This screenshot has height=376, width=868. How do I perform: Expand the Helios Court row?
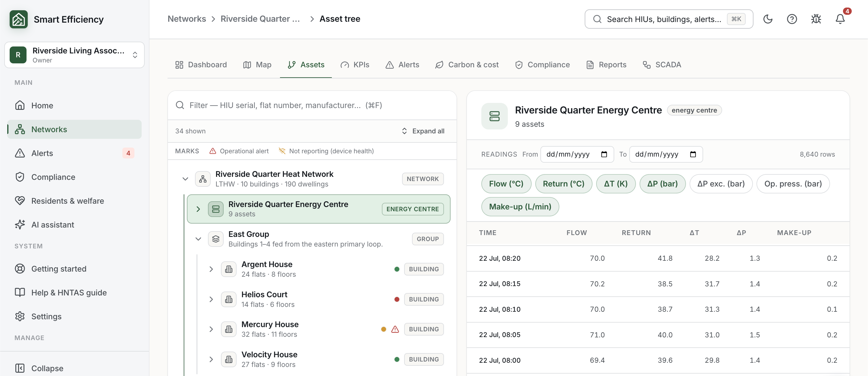pos(211,299)
